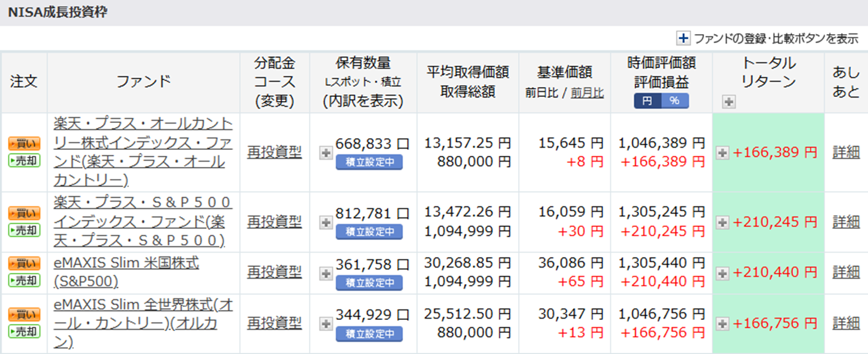Click the sell icon for 楽天・プラス・S&P500 fund
Viewport: 868px width, 354px height.
click(24, 230)
